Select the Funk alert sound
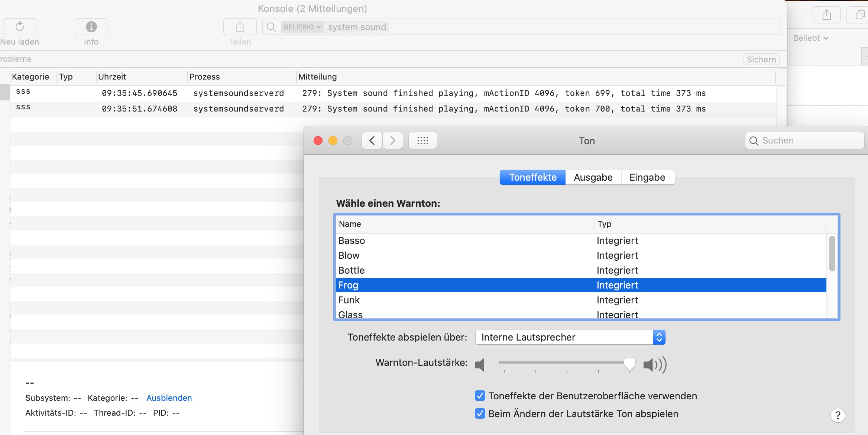The width and height of the screenshot is (868, 435). point(349,300)
